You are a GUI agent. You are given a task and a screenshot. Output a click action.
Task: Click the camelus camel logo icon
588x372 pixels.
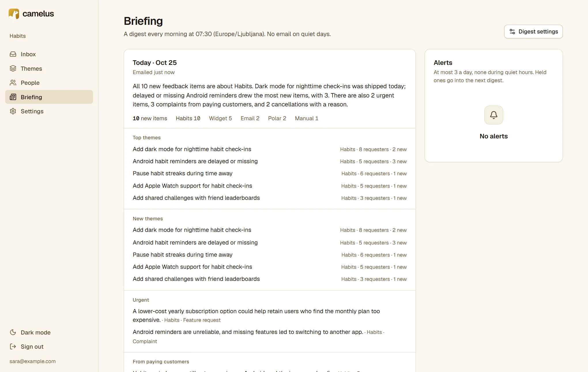(x=14, y=14)
